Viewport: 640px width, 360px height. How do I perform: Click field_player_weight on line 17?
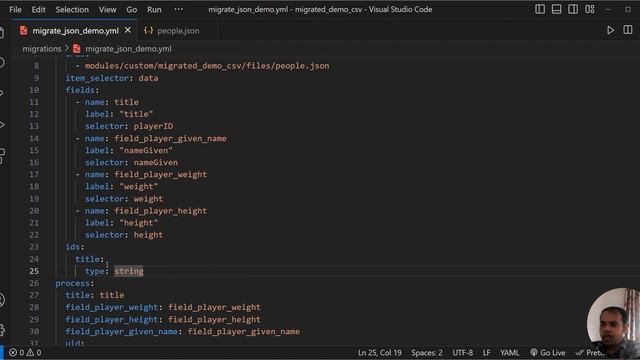[x=161, y=174]
